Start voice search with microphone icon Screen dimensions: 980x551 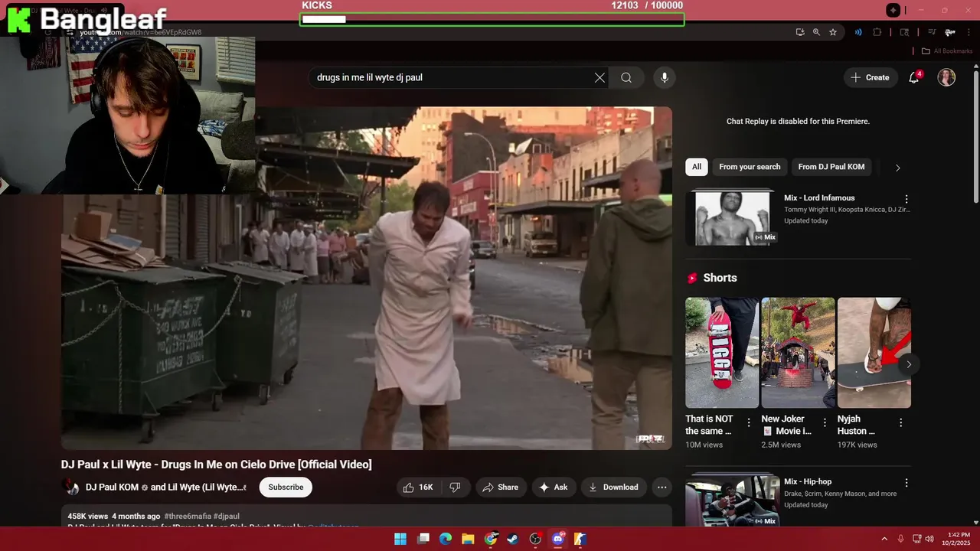665,77
